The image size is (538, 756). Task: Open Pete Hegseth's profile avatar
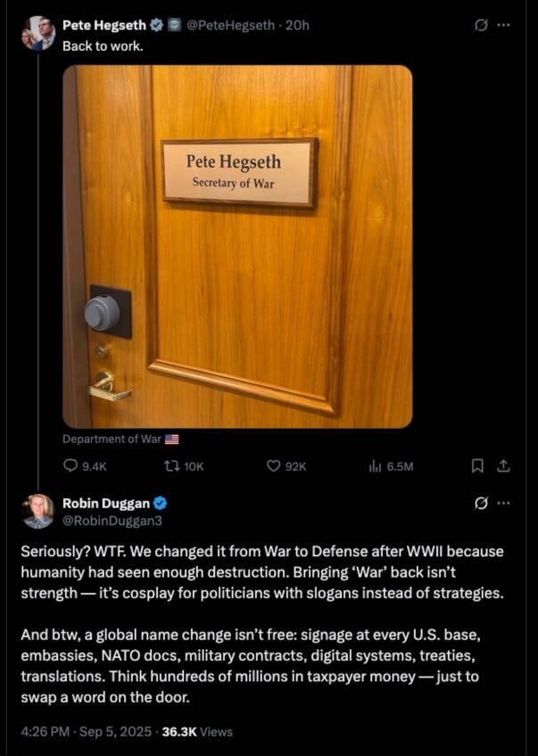coord(38,33)
